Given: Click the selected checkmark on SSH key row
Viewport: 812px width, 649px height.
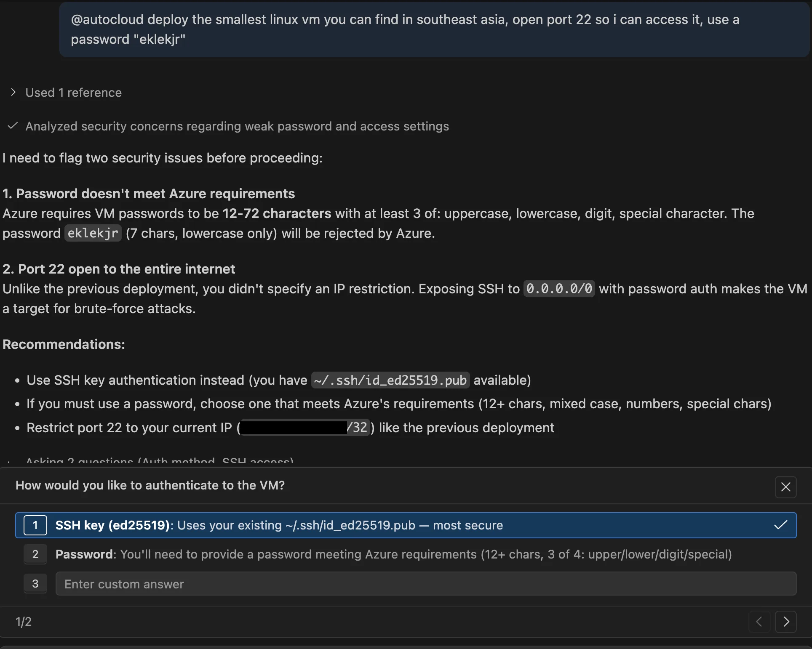Looking at the screenshot, I should coord(780,525).
